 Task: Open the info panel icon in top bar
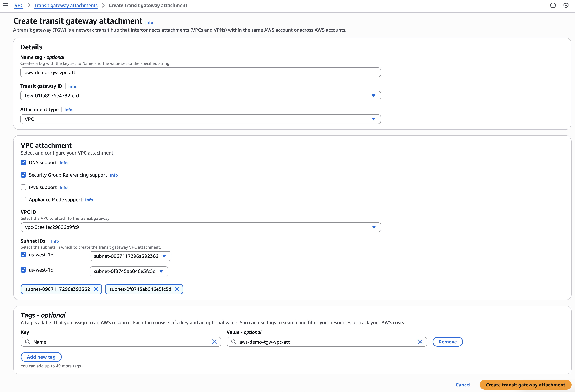[x=553, y=6]
